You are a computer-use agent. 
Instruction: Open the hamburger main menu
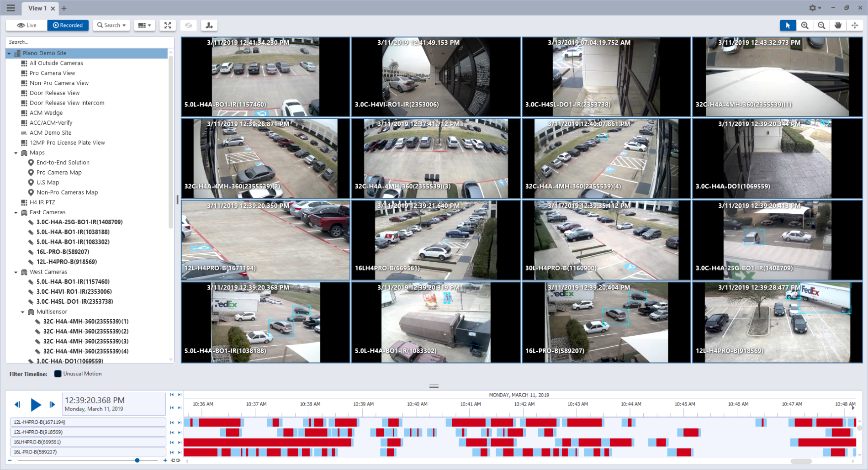point(11,8)
